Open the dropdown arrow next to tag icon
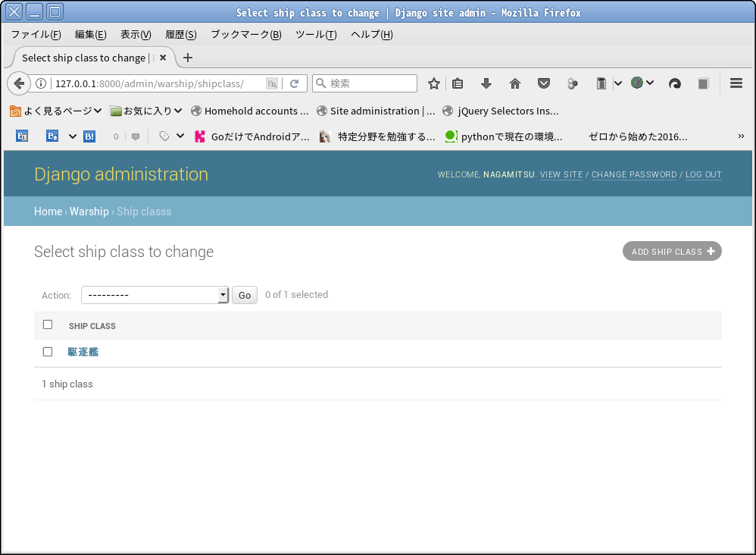Image resolution: width=756 pixels, height=555 pixels. pyautogui.click(x=180, y=136)
